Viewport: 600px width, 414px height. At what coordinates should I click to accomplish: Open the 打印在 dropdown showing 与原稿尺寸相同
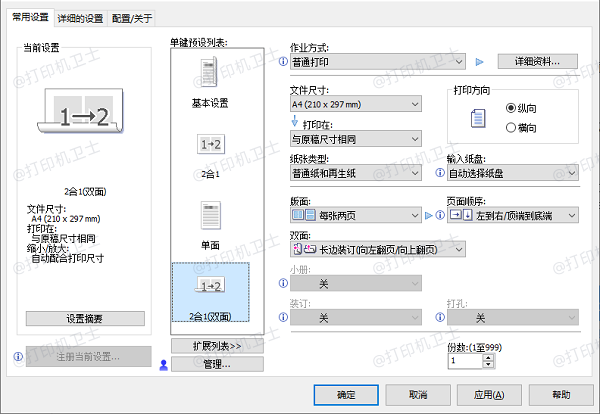tap(356, 139)
